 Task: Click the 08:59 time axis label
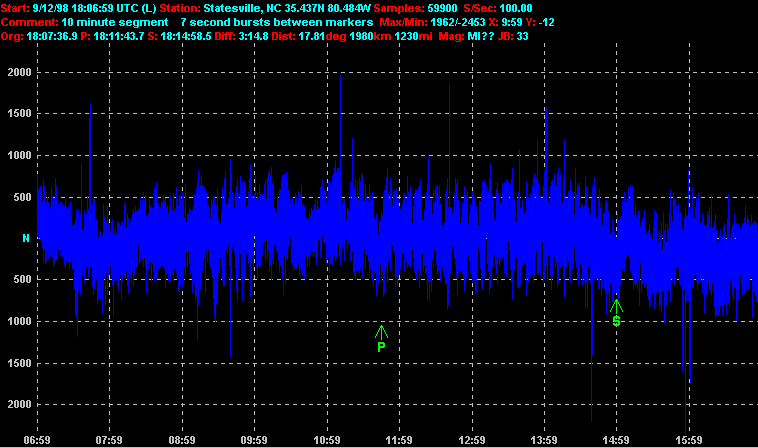(x=182, y=440)
